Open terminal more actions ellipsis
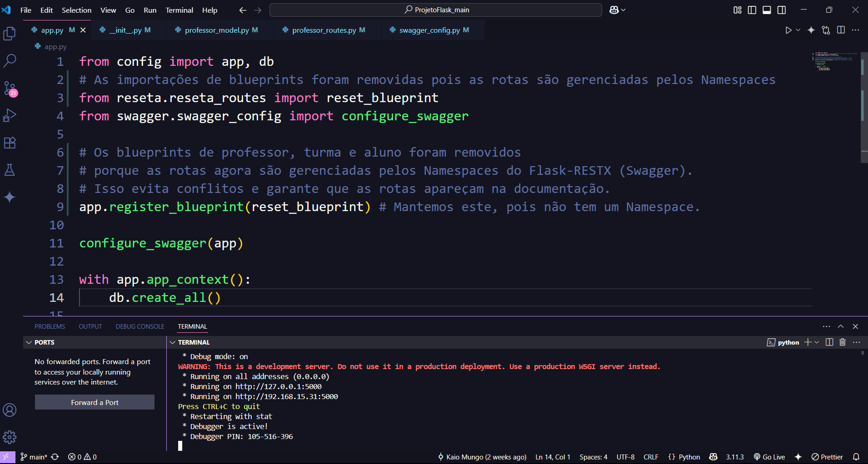This screenshot has height=464, width=868. click(x=857, y=342)
